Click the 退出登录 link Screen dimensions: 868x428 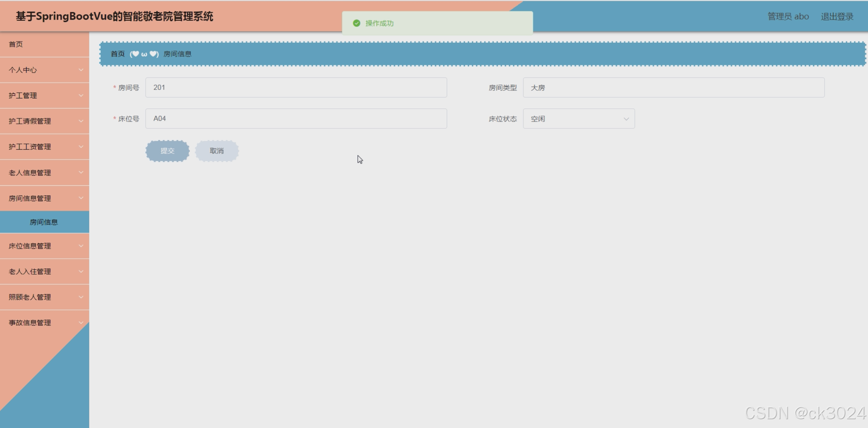[x=837, y=17]
